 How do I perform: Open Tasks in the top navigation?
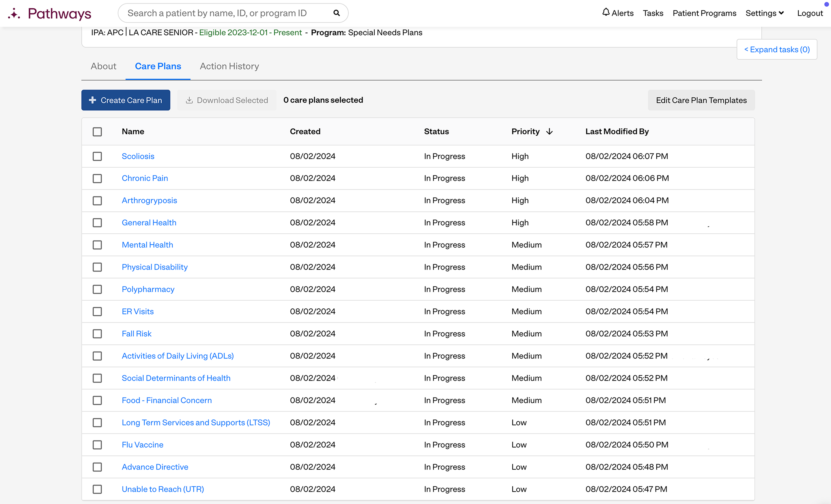(x=653, y=13)
